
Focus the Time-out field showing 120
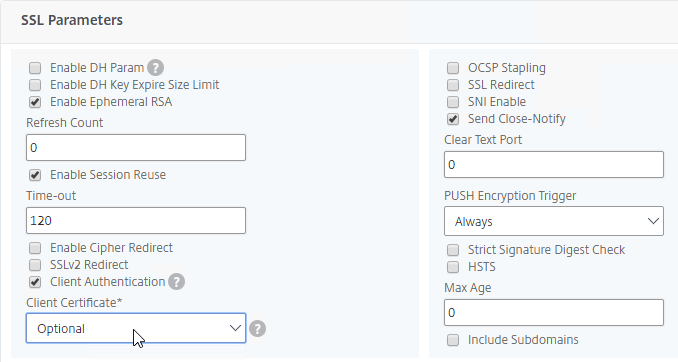tap(136, 221)
